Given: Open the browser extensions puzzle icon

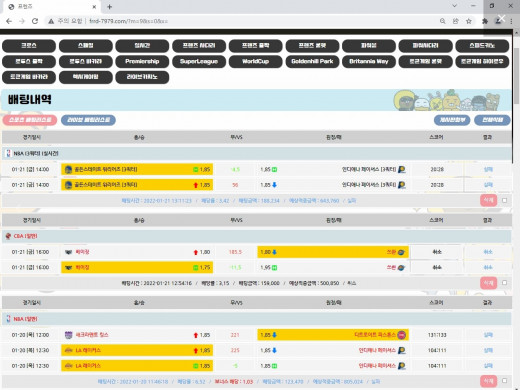Looking at the screenshot, I should tap(485, 21).
